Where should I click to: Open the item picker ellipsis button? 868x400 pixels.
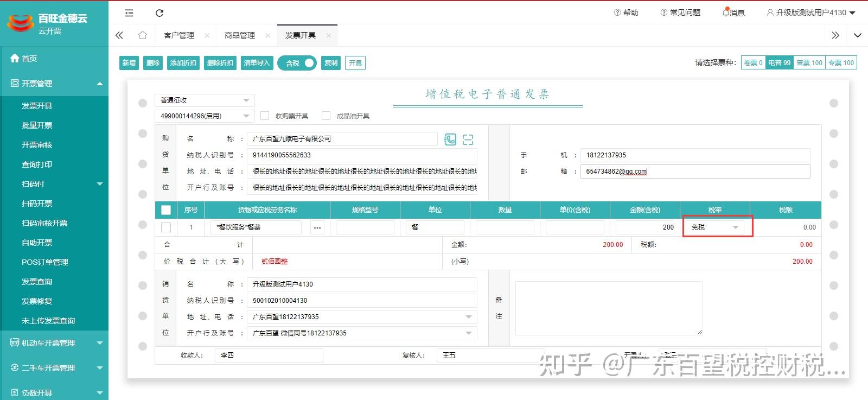point(317,227)
